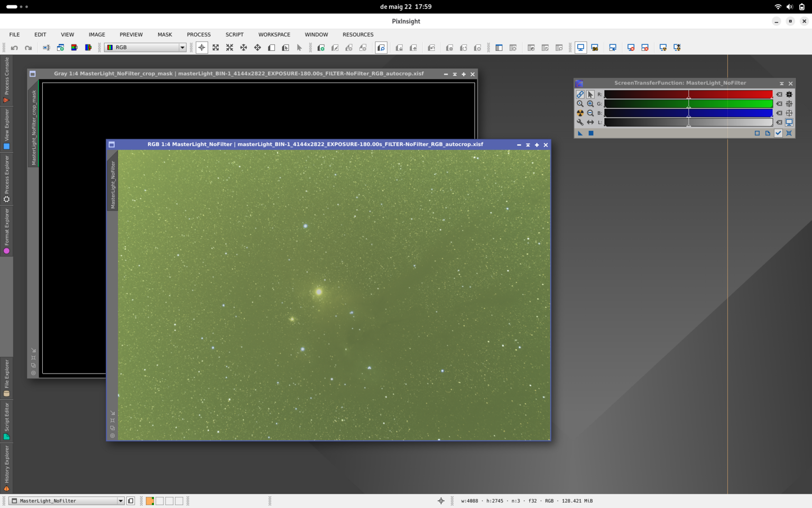Open the MasterLight_NoFilter view selector dropdown

67,501
